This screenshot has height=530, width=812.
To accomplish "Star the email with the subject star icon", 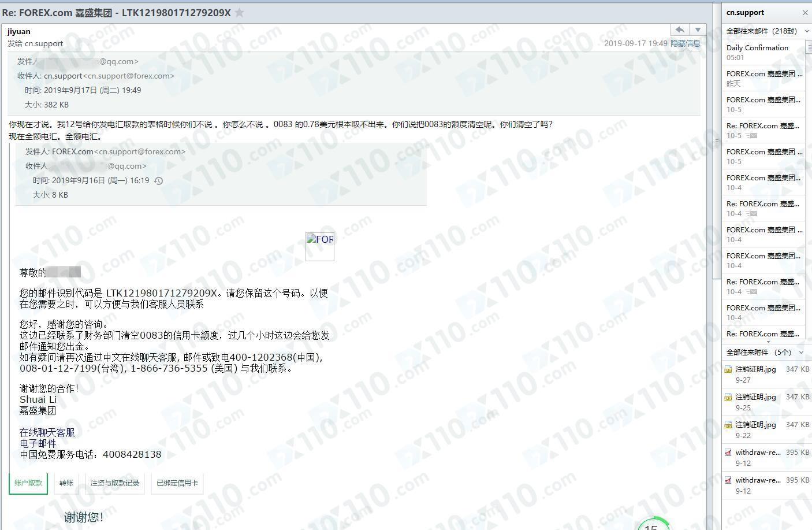I will coord(239,13).
